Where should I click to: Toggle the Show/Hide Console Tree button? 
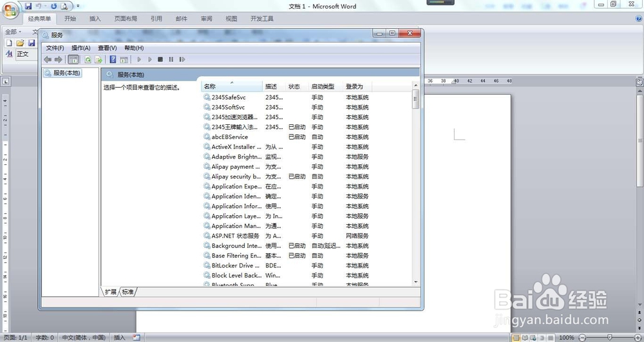(x=73, y=59)
